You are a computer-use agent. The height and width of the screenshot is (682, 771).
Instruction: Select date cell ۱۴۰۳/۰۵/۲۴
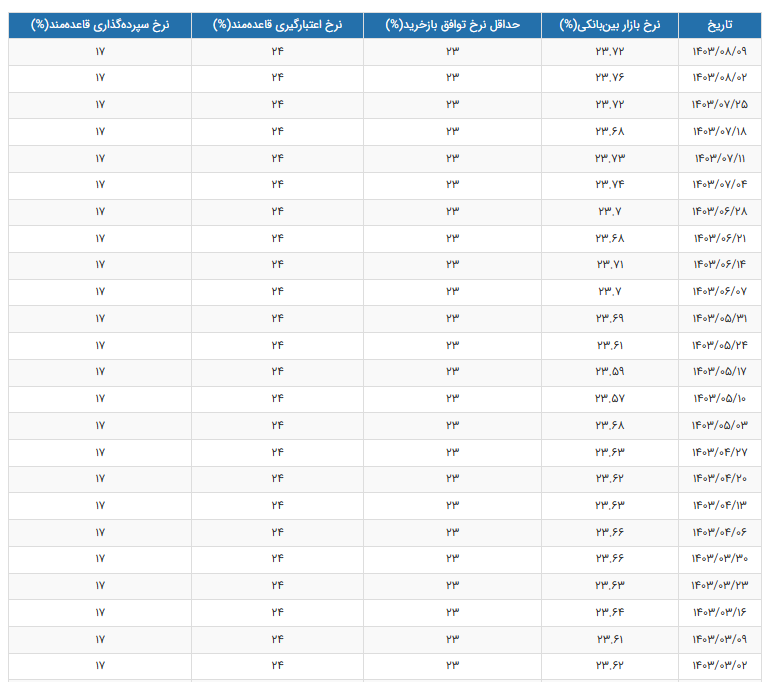pyautogui.click(x=719, y=345)
